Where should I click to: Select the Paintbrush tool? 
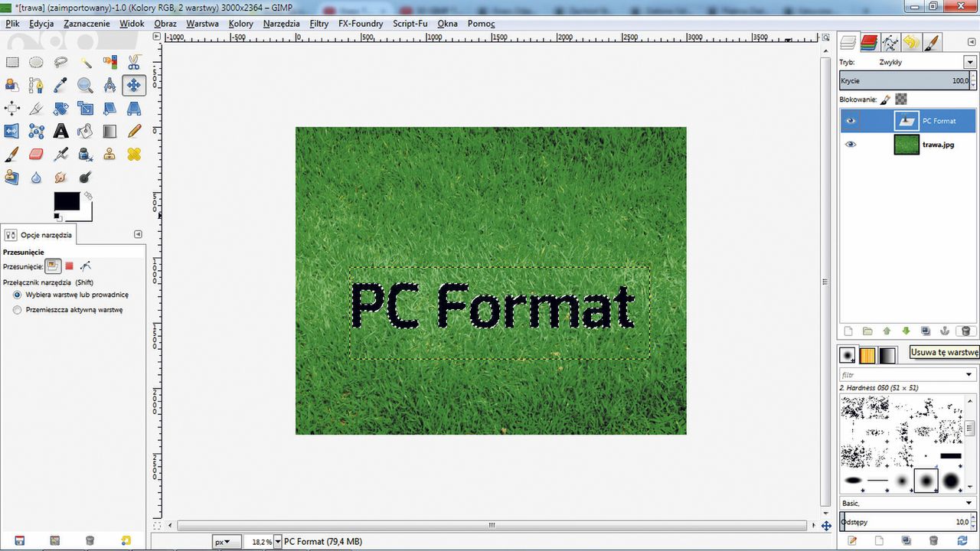[x=12, y=155]
